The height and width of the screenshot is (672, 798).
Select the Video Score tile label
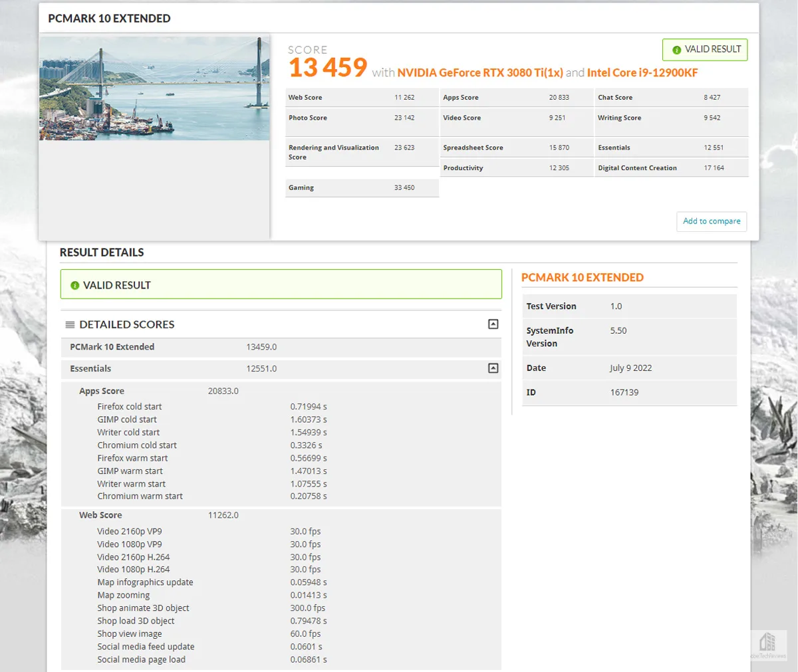click(x=462, y=118)
